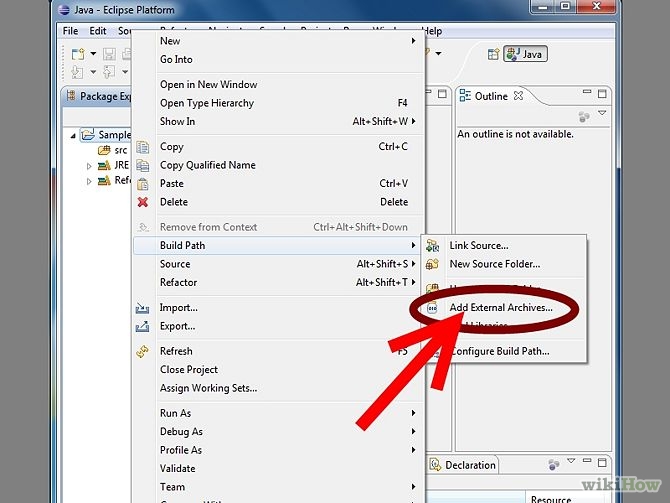Click the New Source Folder icon
This screenshot has width=670, height=503.
point(432,264)
